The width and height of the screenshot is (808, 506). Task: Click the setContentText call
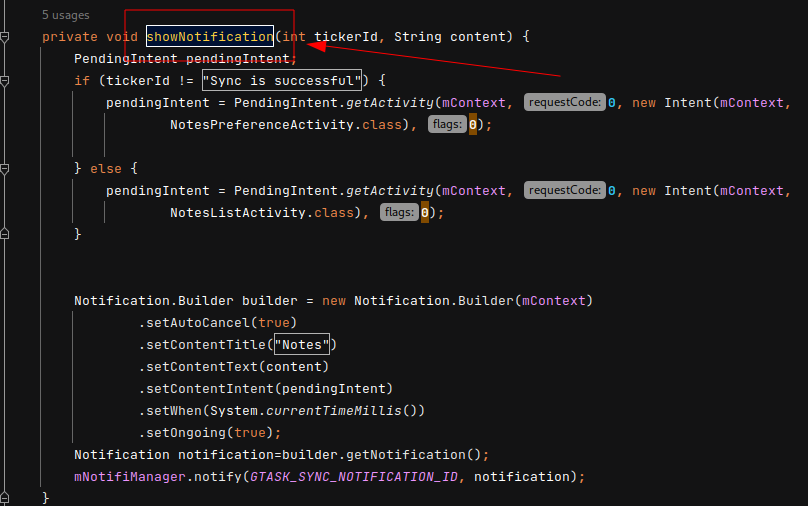point(202,367)
